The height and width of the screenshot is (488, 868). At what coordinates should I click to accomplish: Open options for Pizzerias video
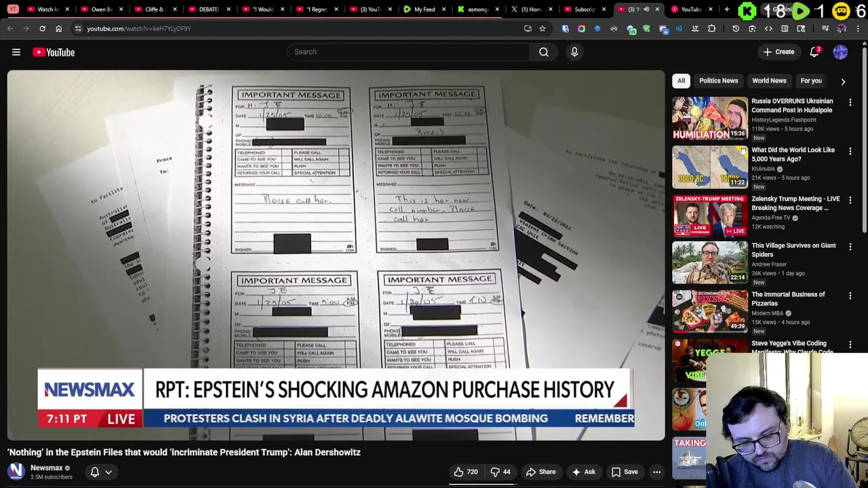point(850,296)
